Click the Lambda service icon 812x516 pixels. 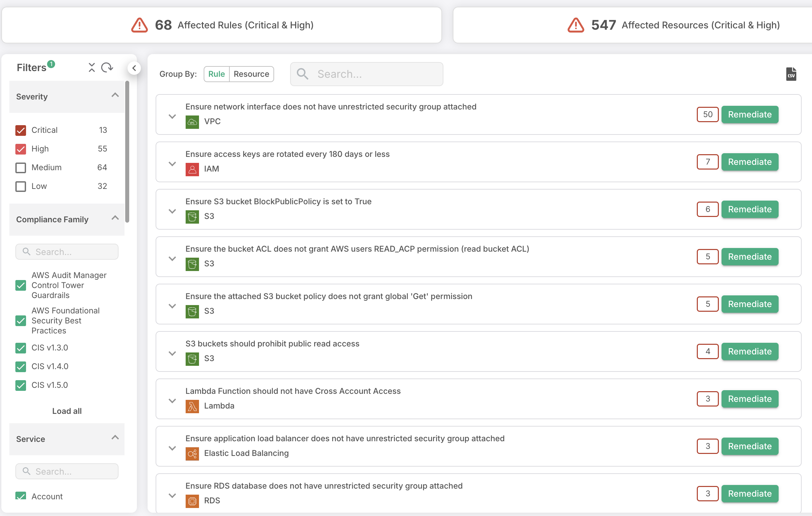pos(192,406)
